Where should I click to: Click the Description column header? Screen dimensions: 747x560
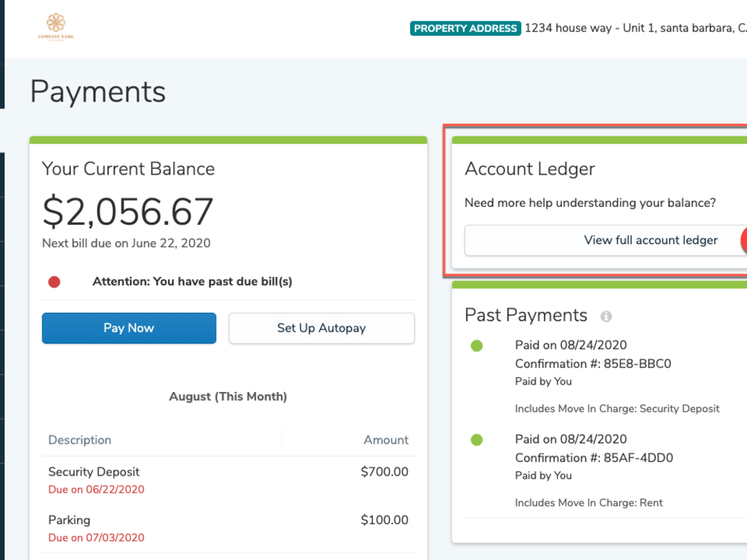[80, 440]
